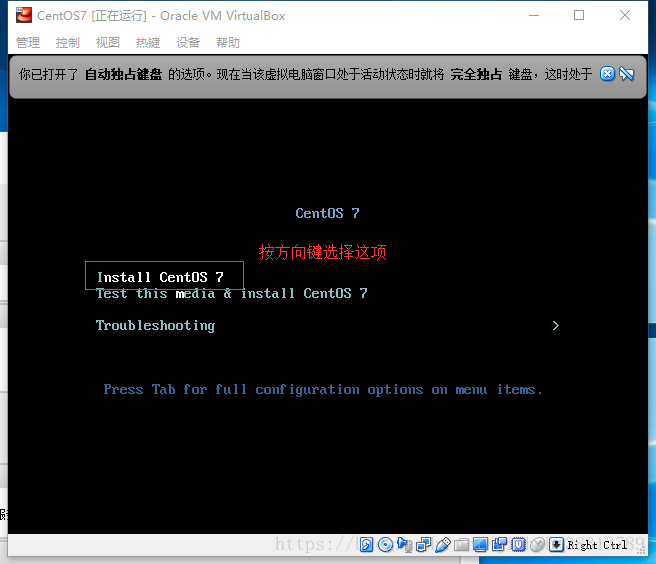The height and width of the screenshot is (564, 656).
Task: Maximize the VirtualBox window
Action: [579, 15]
